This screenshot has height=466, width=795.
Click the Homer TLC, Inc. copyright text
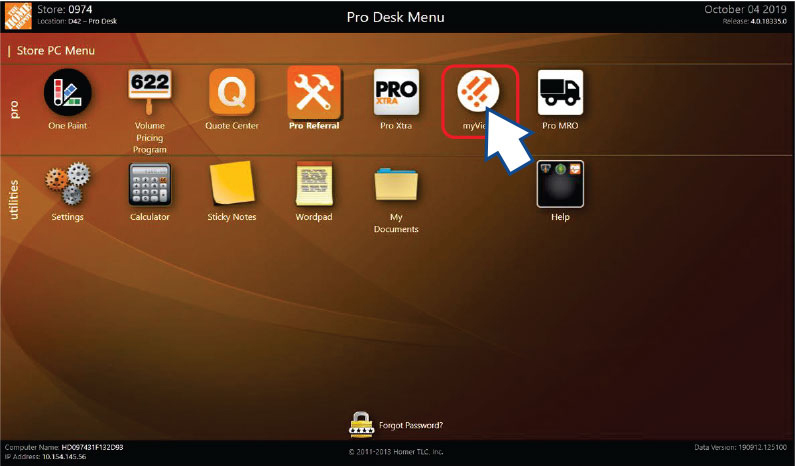pyautogui.click(x=396, y=452)
